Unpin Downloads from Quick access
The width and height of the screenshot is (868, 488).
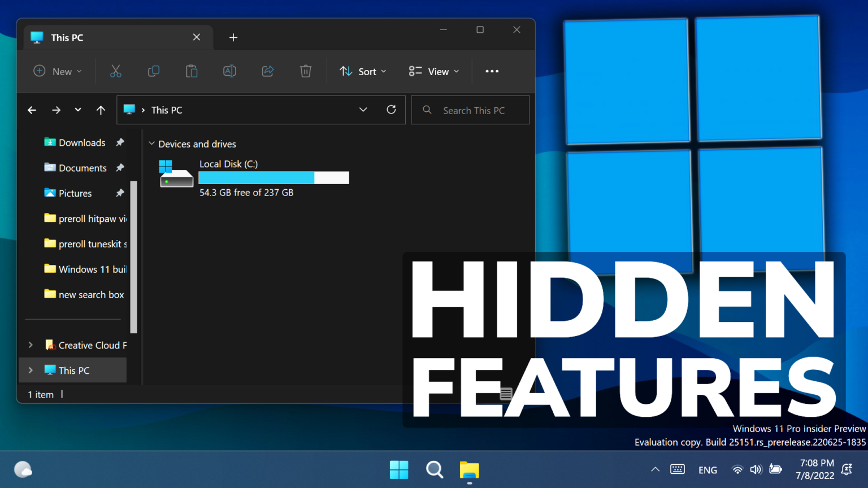click(120, 142)
